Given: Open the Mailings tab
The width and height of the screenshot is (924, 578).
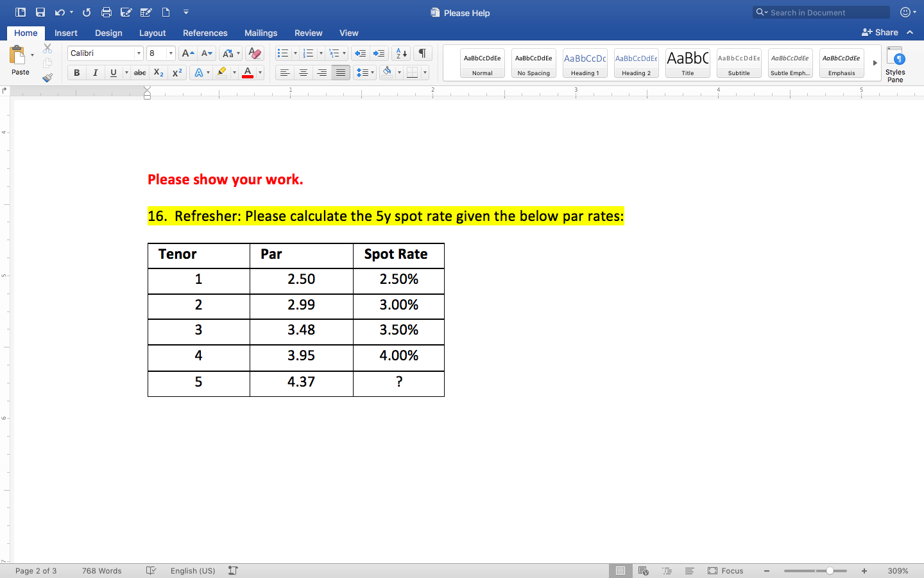Looking at the screenshot, I should [261, 33].
